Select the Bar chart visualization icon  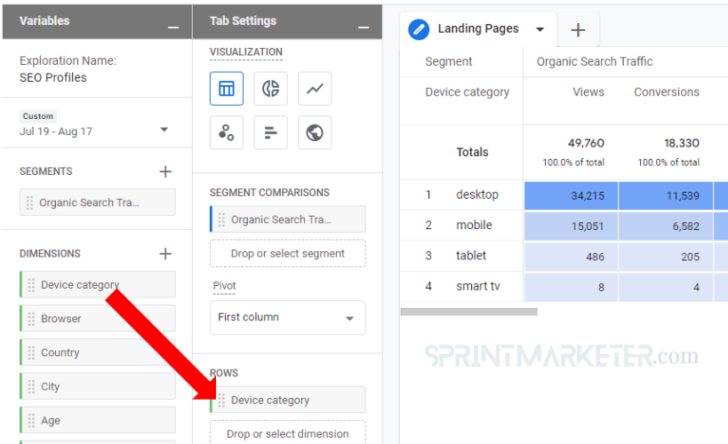270,132
